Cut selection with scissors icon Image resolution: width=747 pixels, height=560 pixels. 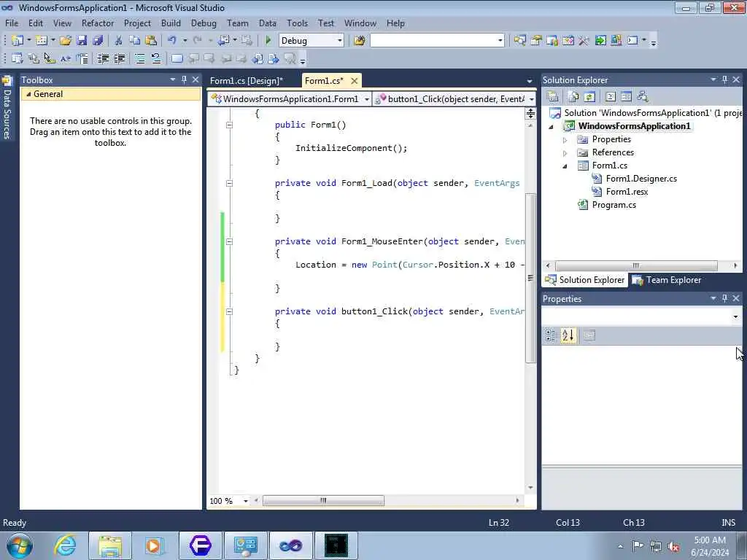[119, 41]
